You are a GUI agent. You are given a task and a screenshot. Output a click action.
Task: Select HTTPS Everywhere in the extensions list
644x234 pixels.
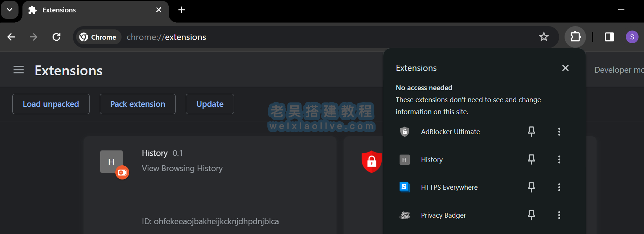[449, 187]
